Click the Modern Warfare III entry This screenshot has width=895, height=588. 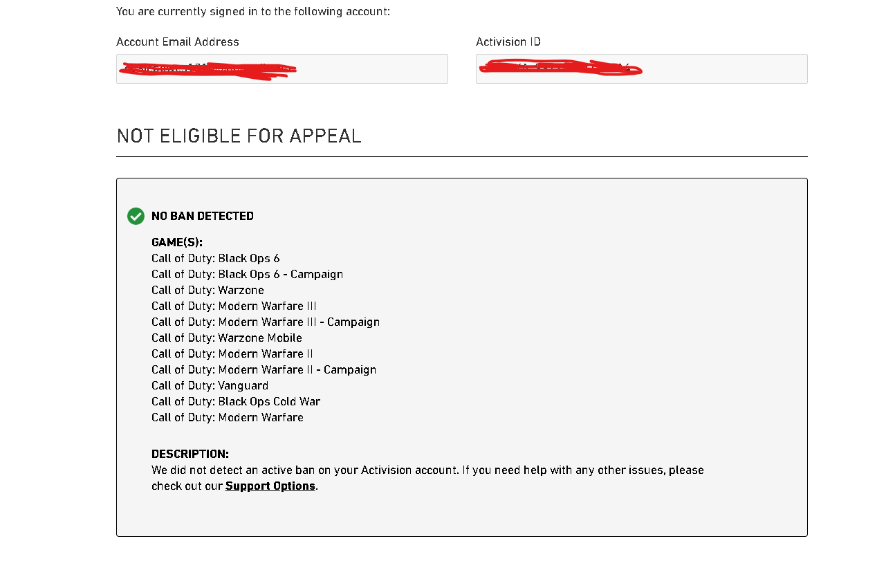pyautogui.click(x=234, y=306)
